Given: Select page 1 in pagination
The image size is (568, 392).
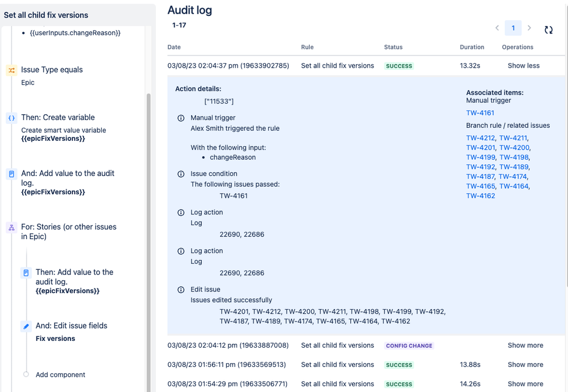Looking at the screenshot, I should coord(513,28).
